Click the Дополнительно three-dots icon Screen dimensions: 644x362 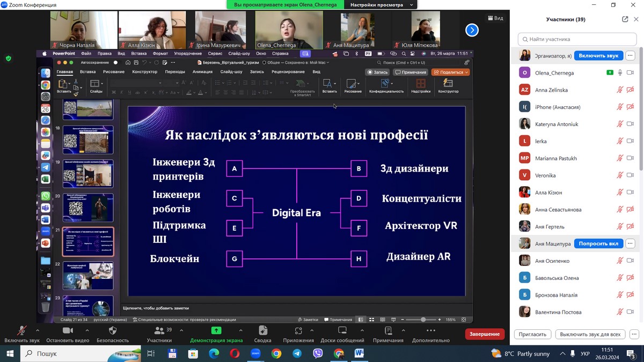coord(430,331)
